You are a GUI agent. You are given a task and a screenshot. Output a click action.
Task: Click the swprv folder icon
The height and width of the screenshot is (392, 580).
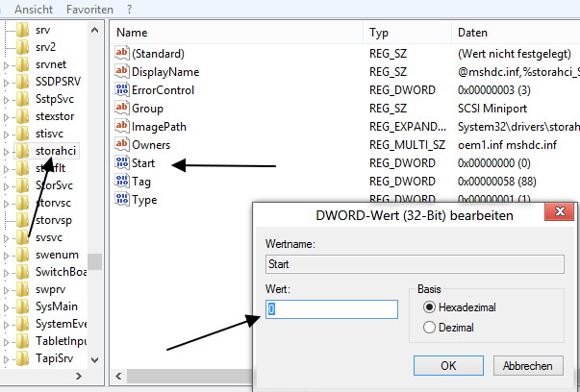click(22, 289)
